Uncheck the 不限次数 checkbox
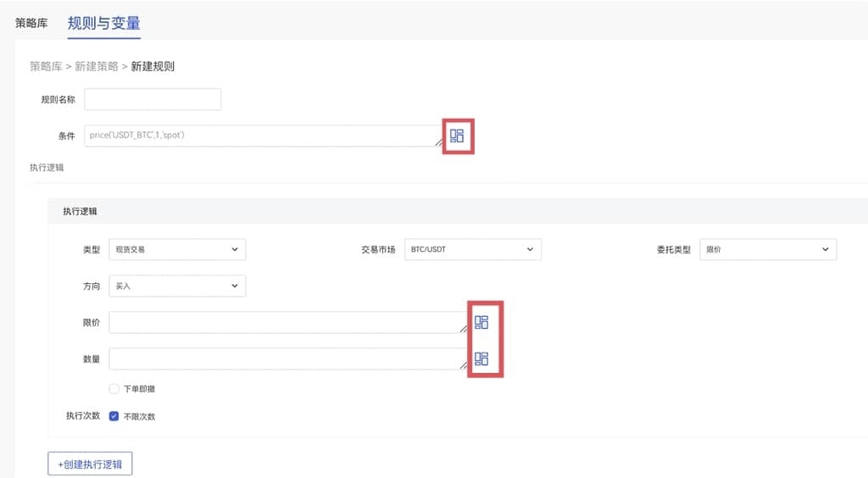The width and height of the screenshot is (868, 478). tap(114, 416)
